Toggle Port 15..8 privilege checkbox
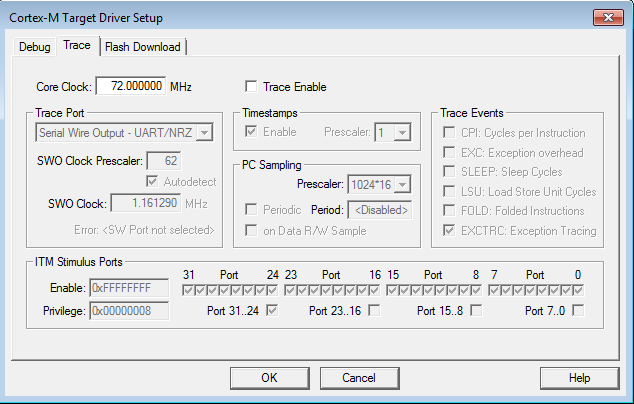 476,311
